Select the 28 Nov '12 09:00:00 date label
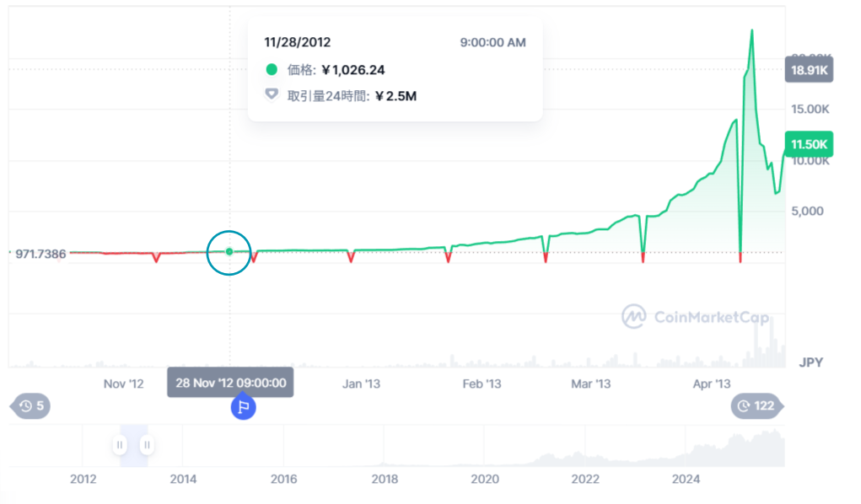Screen dimensions: 861x504 [230, 383]
